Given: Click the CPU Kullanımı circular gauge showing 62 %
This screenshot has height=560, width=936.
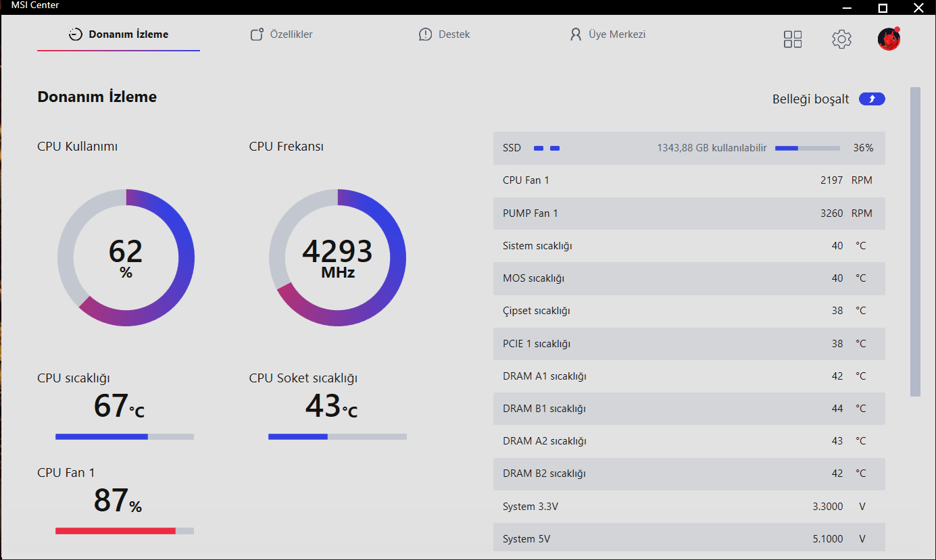Looking at the screenshot, I should pos(126,258).
